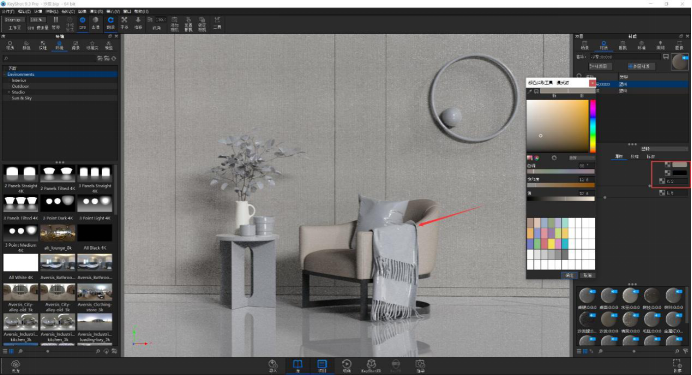Toggle the Lock Camera option
Image resolution: width=692 pixels, height=375 pixels.
coord(202,24)
